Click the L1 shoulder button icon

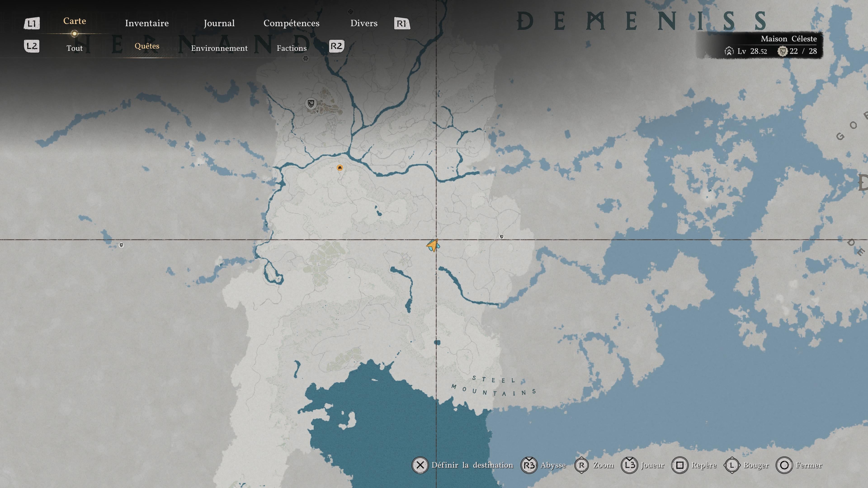32,23
